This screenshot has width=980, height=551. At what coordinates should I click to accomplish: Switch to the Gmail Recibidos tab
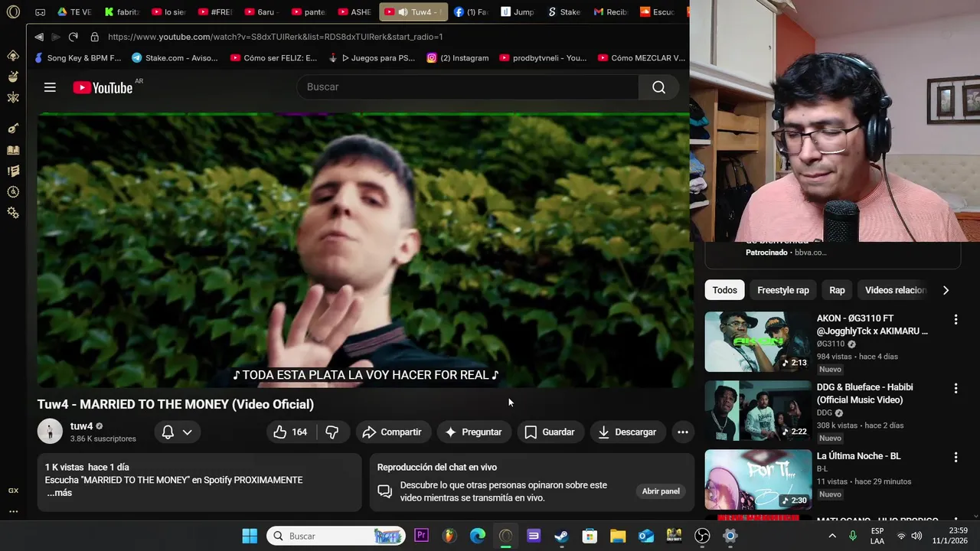(611, 12)
